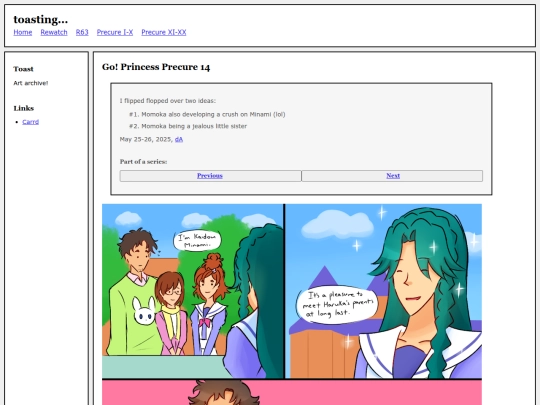Go to the Next comic in series

[x=393, y=176]
